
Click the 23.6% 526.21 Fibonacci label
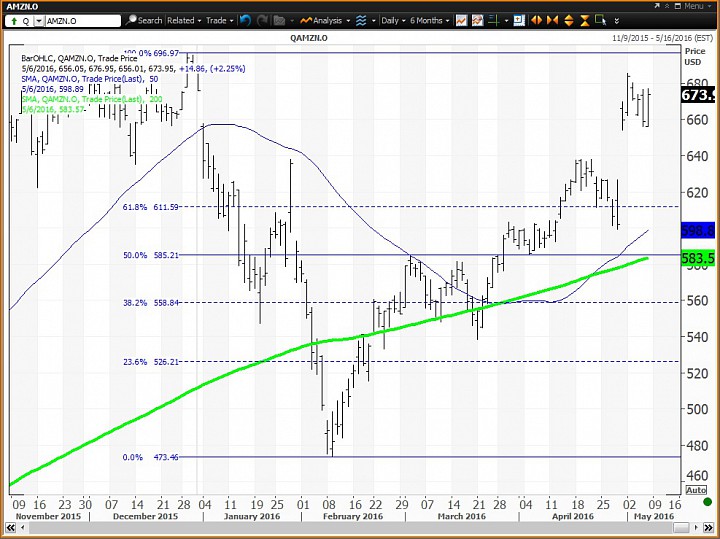pos(151,362)
